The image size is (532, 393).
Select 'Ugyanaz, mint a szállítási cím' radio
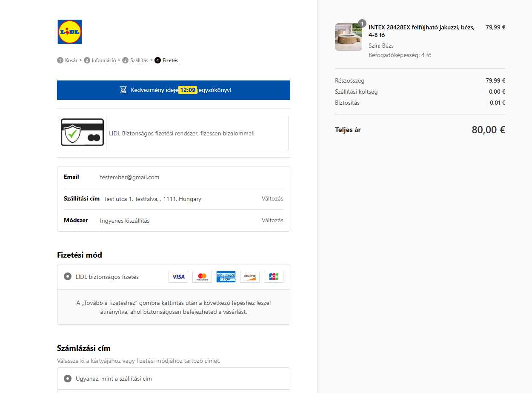click(67, 379)
